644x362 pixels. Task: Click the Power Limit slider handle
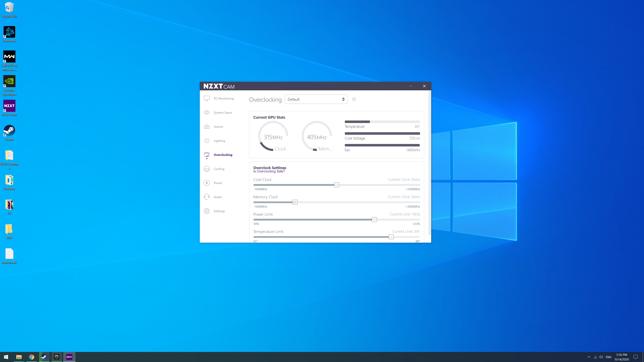coord(374,220)
